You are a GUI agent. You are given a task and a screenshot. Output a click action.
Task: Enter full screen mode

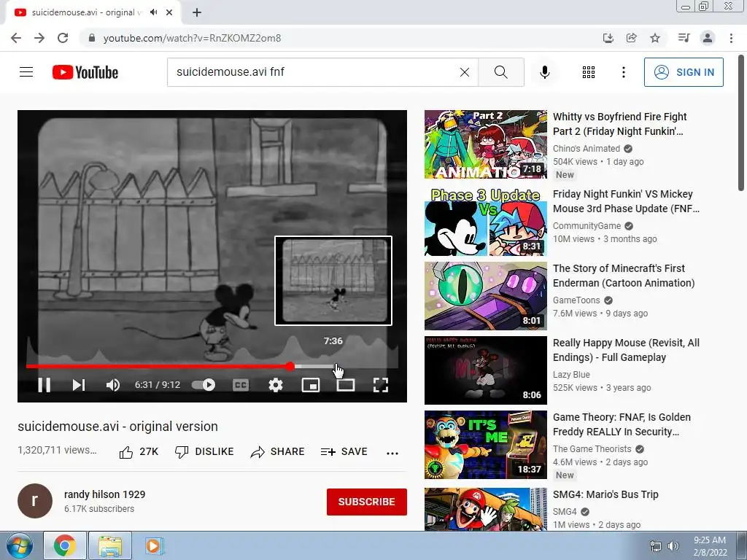(381, 385)
